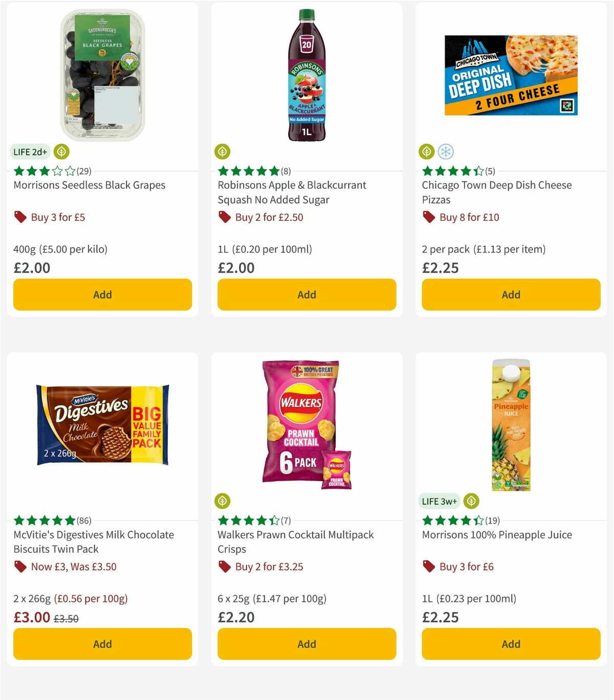614x700 pixels.
Task: Open the (86) reviews for Digestives biscuits
Action: click(84, 521)
